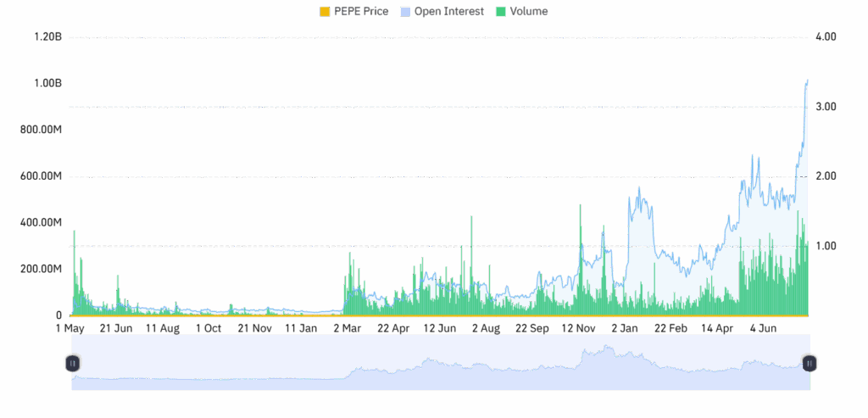The height and width of the screenshot is (418, 868).
Task: Click the 22 Sep date label
Action: tap(532, 329)
